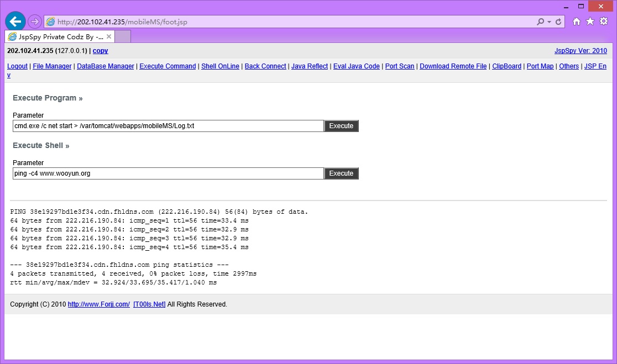Image resolution: width=617 pixels, height=364 pixels.
Task: Close the JspSpy tab with its X
Action: point(109,36)
